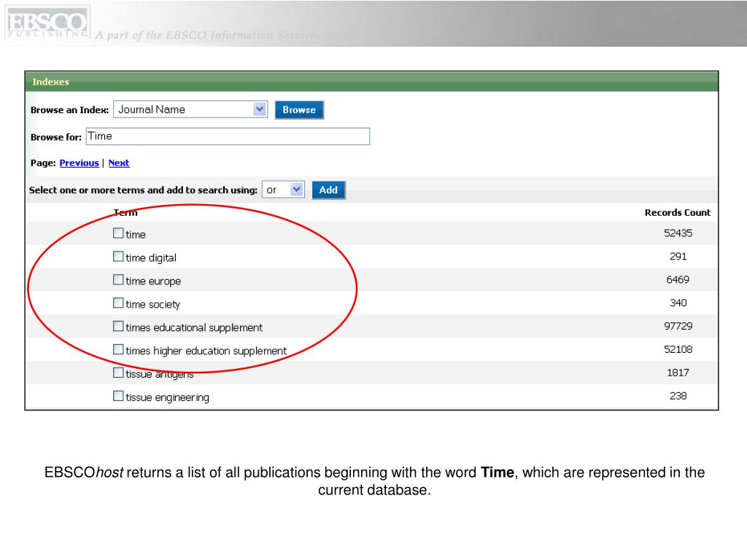Select the 'tissue antigens' checkbox
747x560 pixels.
tap(118, 373)
